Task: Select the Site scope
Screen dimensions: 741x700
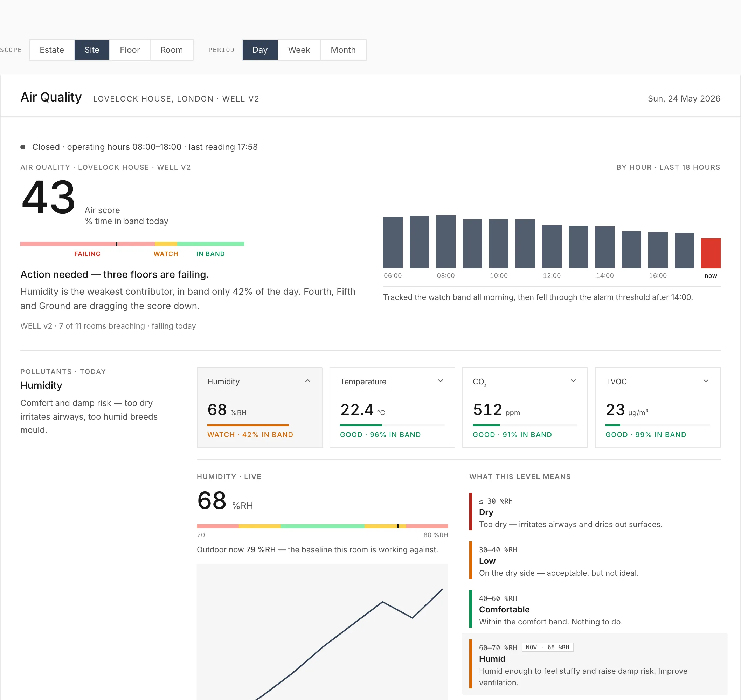Action: (92, 50)
